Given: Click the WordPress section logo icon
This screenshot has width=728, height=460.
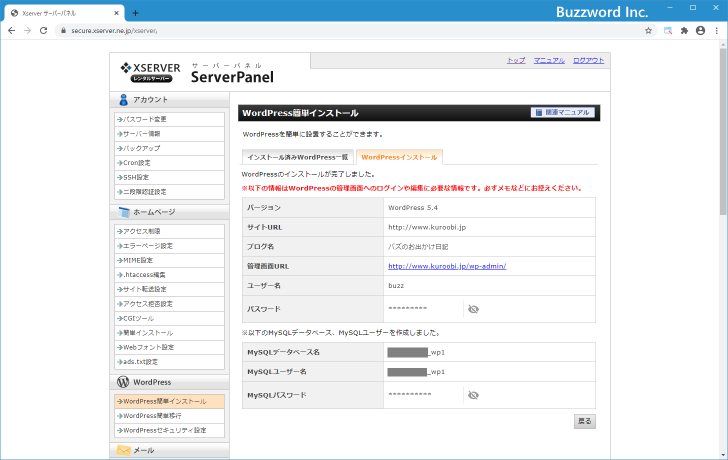Looking at the screenshot, I should coord(123,382).
